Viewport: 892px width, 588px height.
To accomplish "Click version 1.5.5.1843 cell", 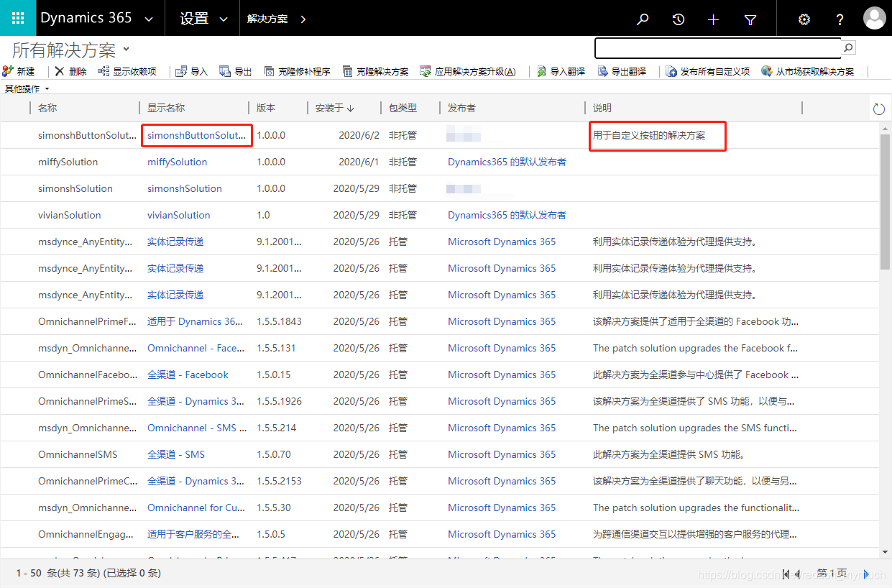I will click(x=280, y=321).
